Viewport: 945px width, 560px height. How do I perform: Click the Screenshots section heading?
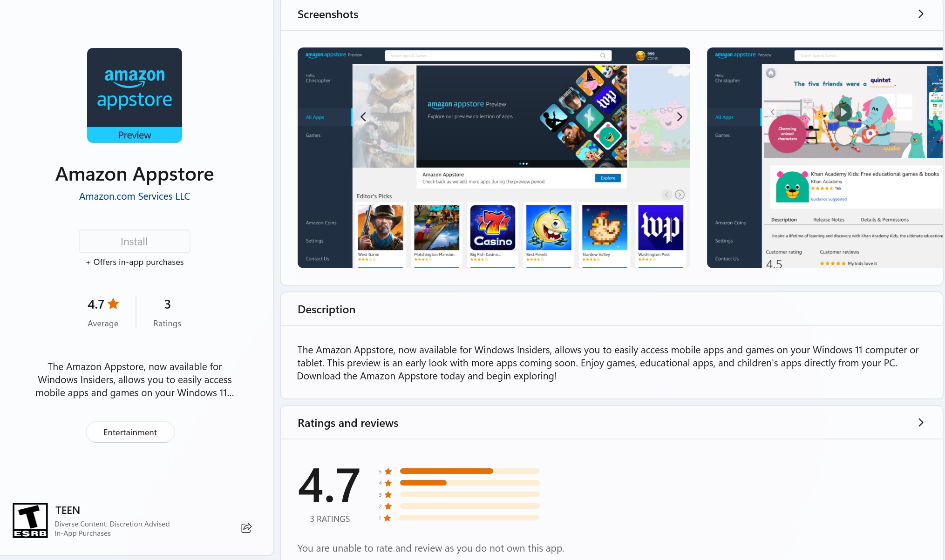(x=328, y=14)
